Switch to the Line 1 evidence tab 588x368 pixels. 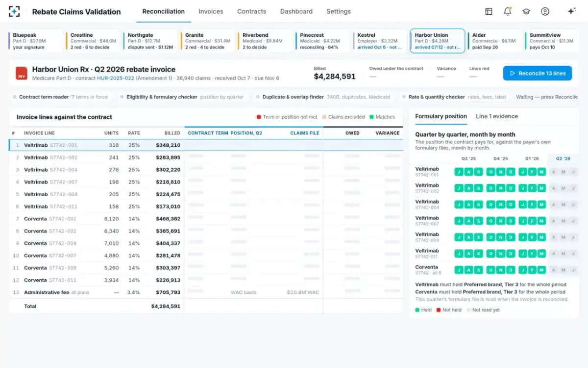pyautogui.click(x=497, y=116)
